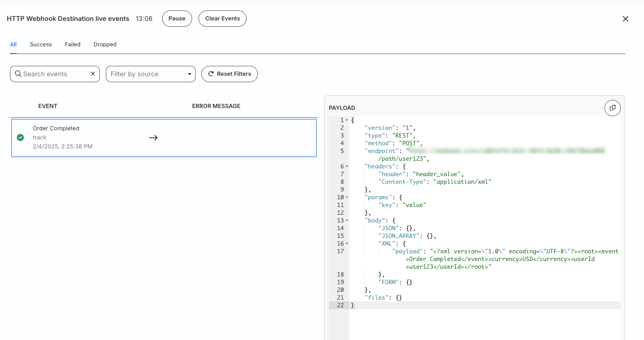Image resolution: width=644 pixels, height=340 pixels.
Task: Click the green success status icon
Action: (x=20, y=138)
